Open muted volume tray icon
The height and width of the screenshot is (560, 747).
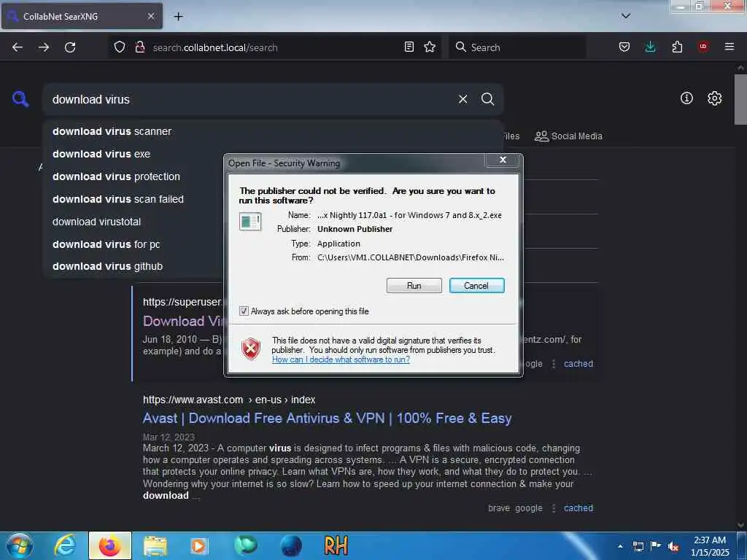click(x=673, y=546)
